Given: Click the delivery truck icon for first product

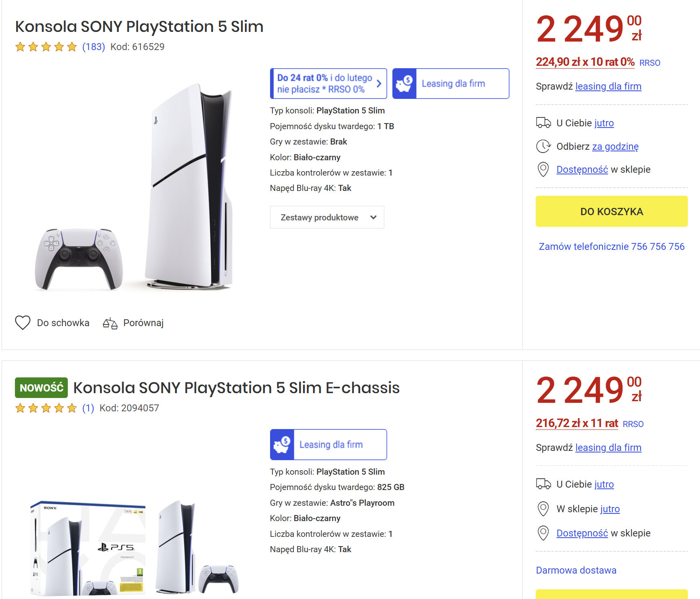Looking at the screenshot, I should (543, 123).
